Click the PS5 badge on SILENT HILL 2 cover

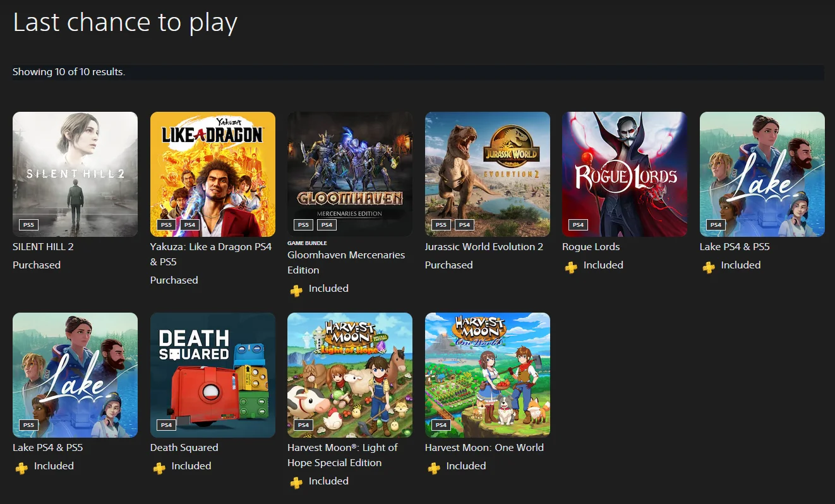click(28, 225)
